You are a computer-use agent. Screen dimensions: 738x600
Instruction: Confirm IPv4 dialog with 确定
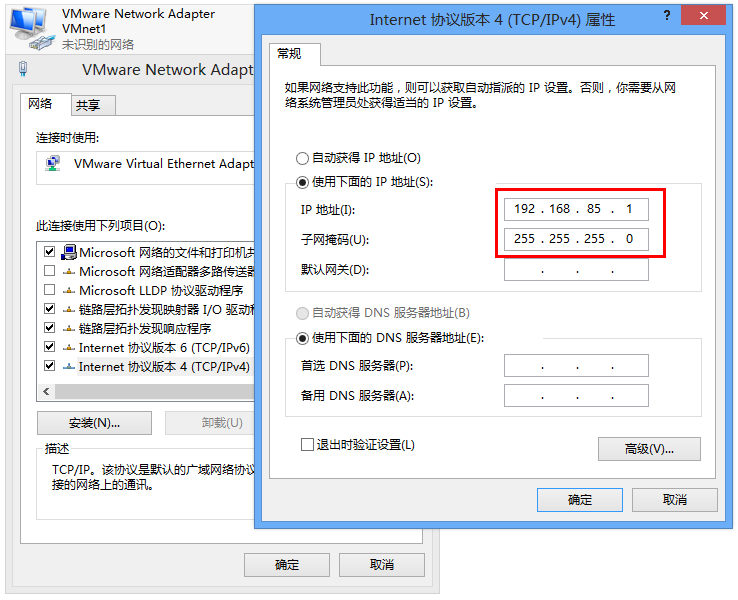579,499
